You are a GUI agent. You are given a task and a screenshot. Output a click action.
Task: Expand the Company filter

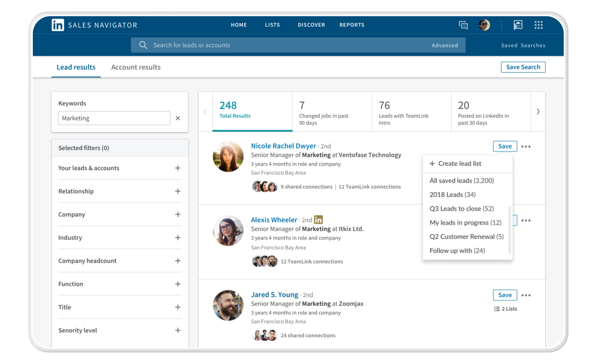tap(178, 214)
